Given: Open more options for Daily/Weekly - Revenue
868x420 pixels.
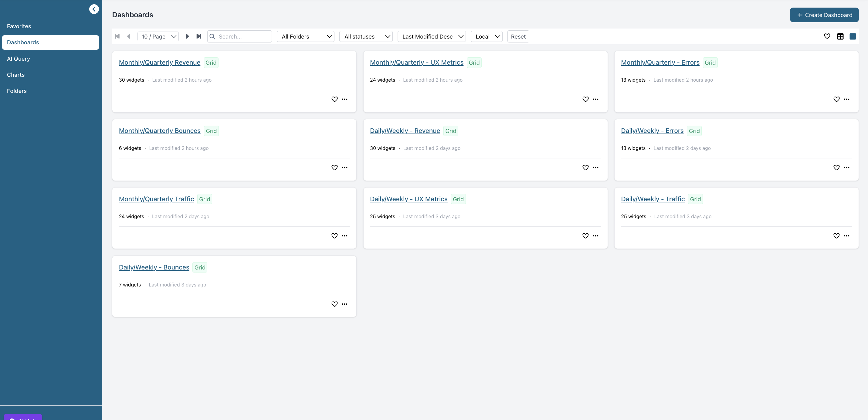Looking at the screenshot, I should pos(595,168).
